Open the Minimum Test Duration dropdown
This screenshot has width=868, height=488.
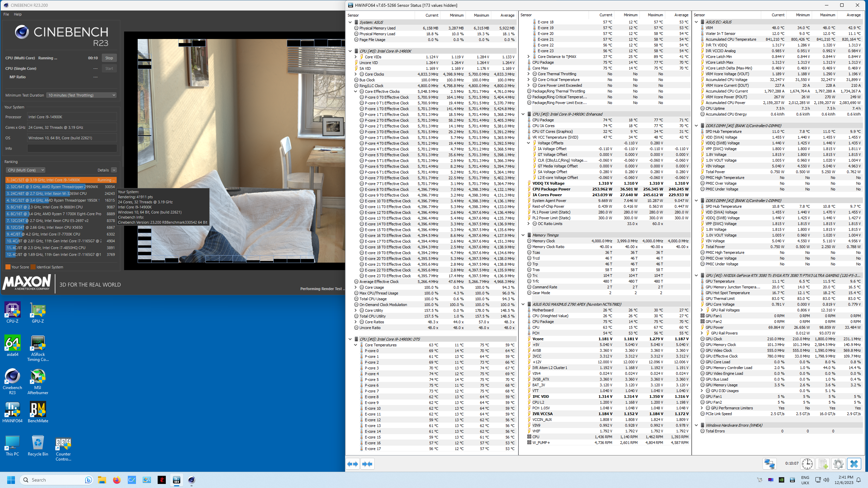click(x=81, y=95)
